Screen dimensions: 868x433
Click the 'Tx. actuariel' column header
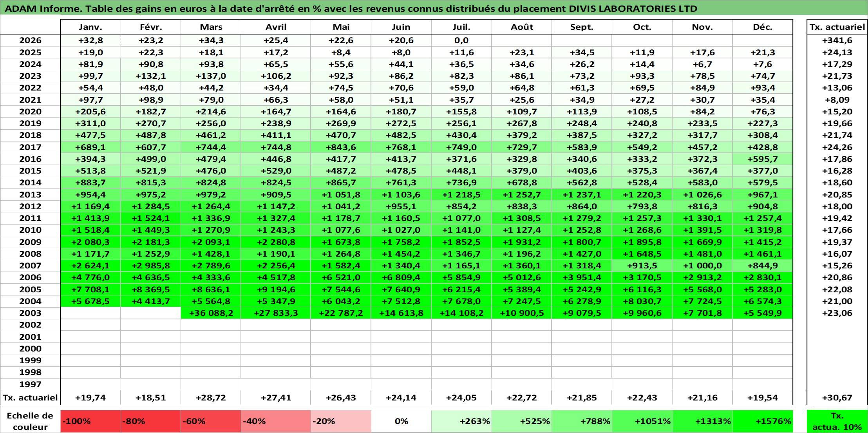(837, 27)
